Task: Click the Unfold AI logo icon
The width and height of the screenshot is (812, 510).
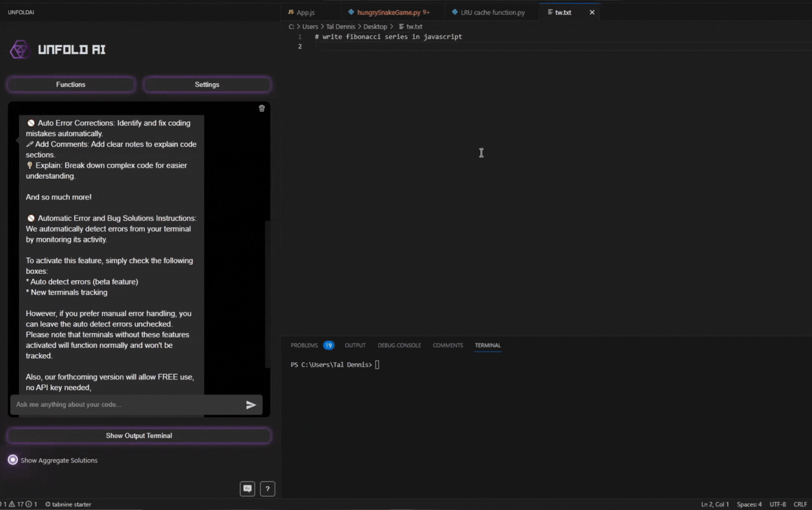Action: click(20, 50)
